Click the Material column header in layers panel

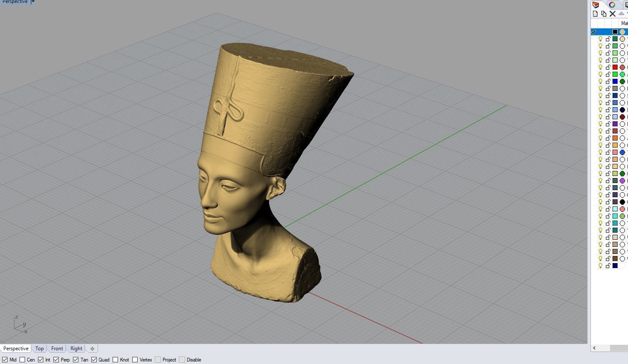click(624, 23)
